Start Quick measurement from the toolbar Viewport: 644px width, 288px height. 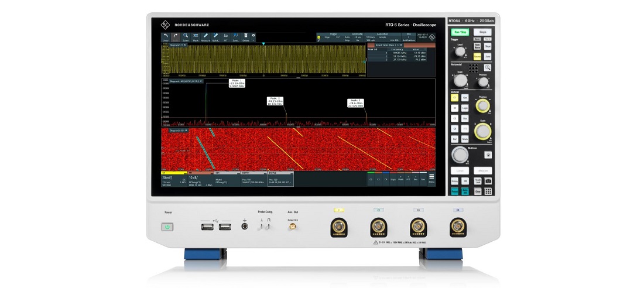(x=215, y=37)
